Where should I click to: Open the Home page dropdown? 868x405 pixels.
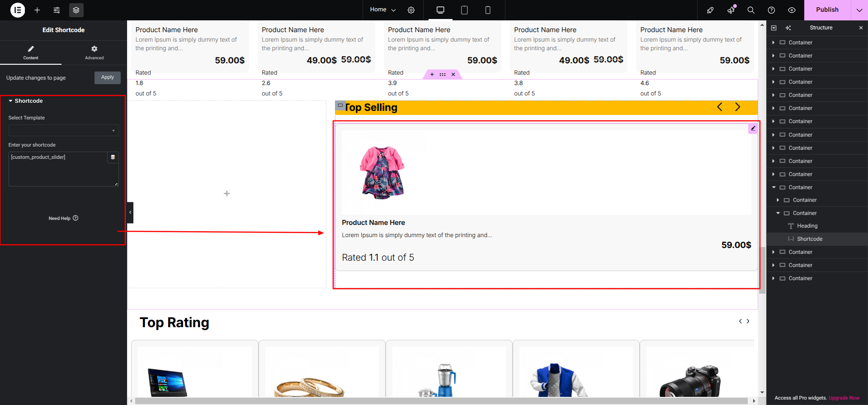(382, 10)
